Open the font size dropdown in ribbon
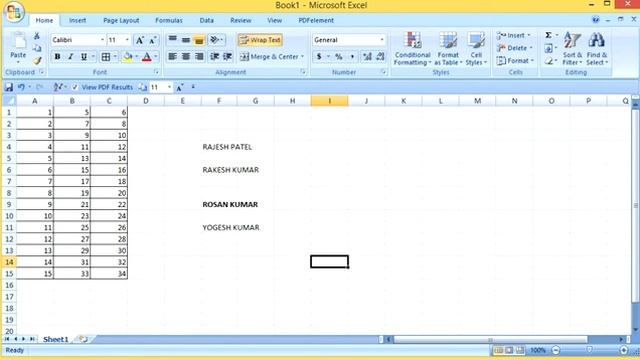Screen dimensions: 640x360 point(127,40)
